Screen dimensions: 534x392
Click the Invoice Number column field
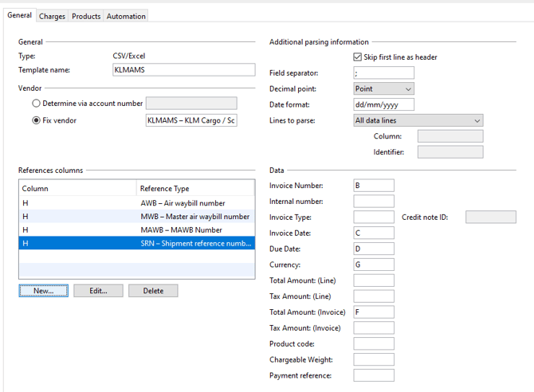point(374,186)
